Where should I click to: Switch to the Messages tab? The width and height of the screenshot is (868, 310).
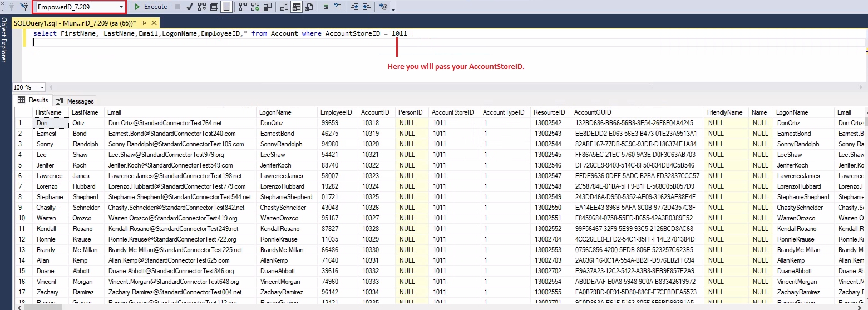[x=75, y=101]
